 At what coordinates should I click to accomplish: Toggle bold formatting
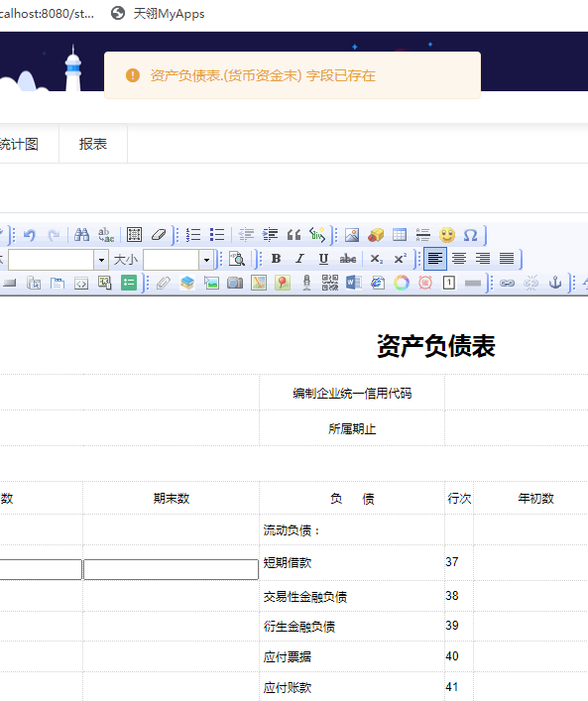coord(276,259)
